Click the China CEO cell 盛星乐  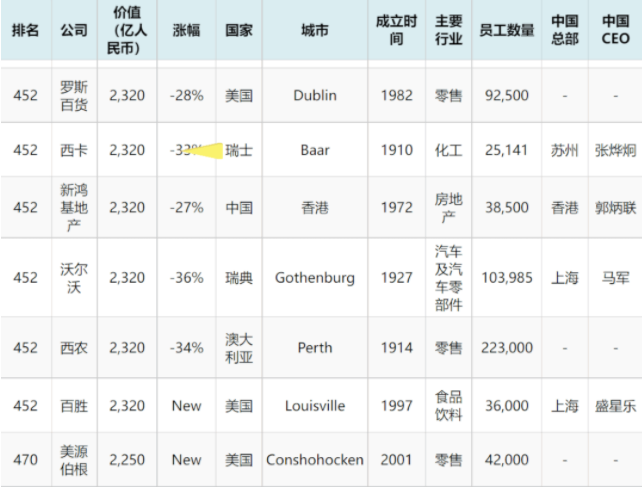pyautogui.click(x=615, y=406)
